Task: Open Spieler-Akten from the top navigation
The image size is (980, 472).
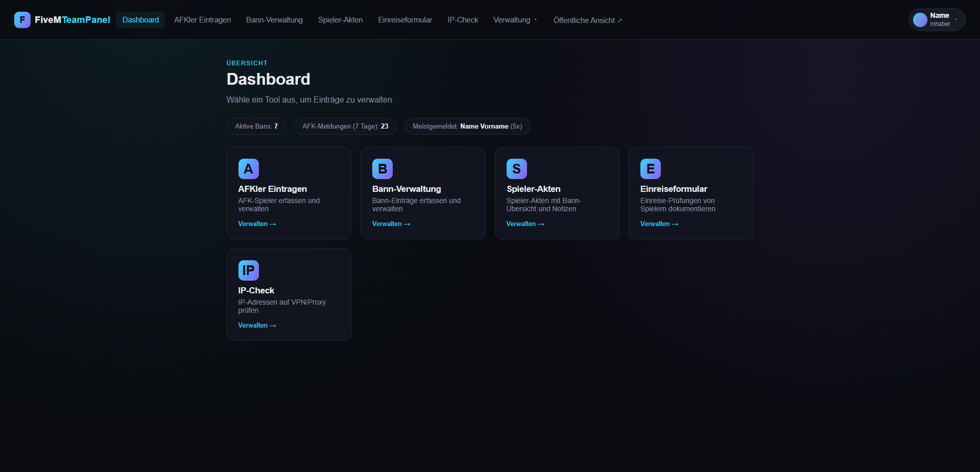Action: [x=340, y=20]
